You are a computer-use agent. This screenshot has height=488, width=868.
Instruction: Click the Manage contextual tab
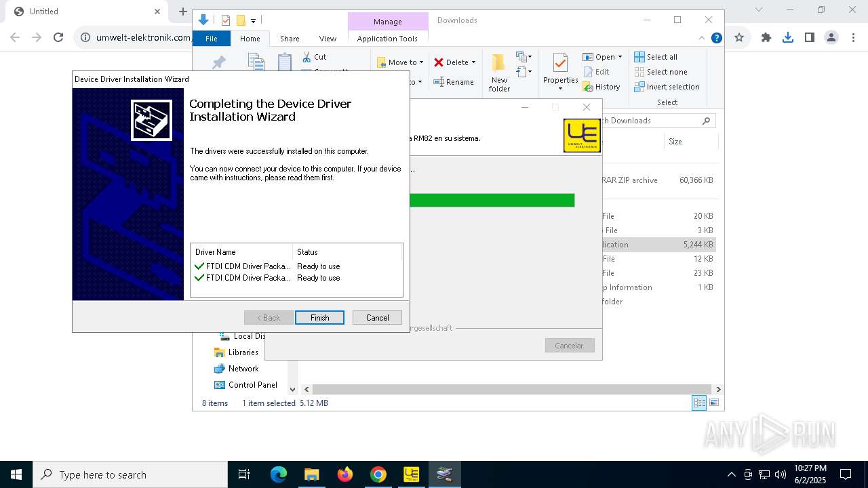(388, 22)
